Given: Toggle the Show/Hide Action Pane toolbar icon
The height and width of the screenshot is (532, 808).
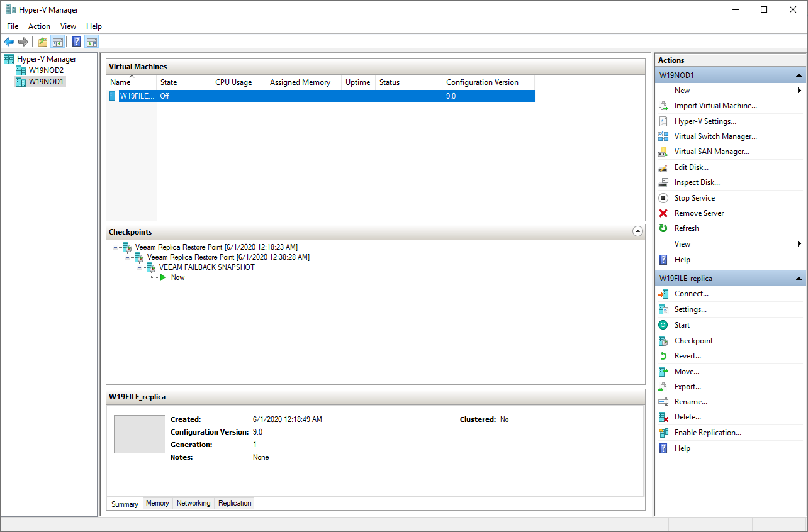Looking at the screenshot, I should pyautogui.click(x=92, y=42).
